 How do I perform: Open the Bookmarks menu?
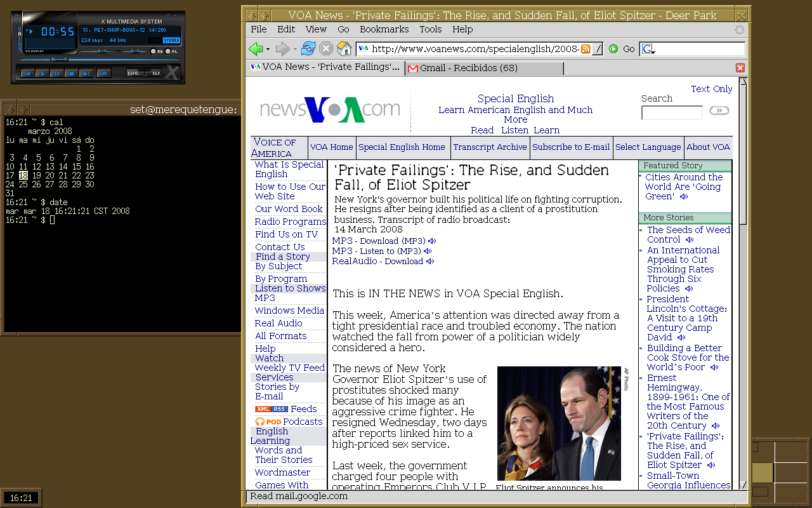click(x=384, y=29)
